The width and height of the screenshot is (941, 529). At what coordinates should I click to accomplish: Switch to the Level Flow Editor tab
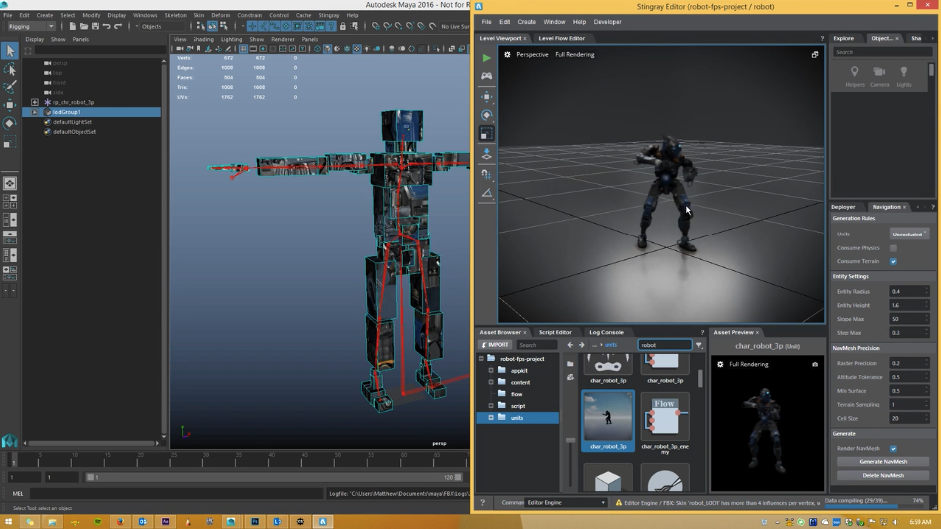click(561, 38)
